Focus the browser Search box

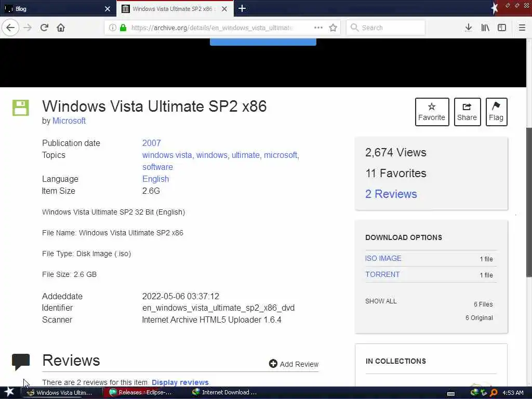[386, 28]
